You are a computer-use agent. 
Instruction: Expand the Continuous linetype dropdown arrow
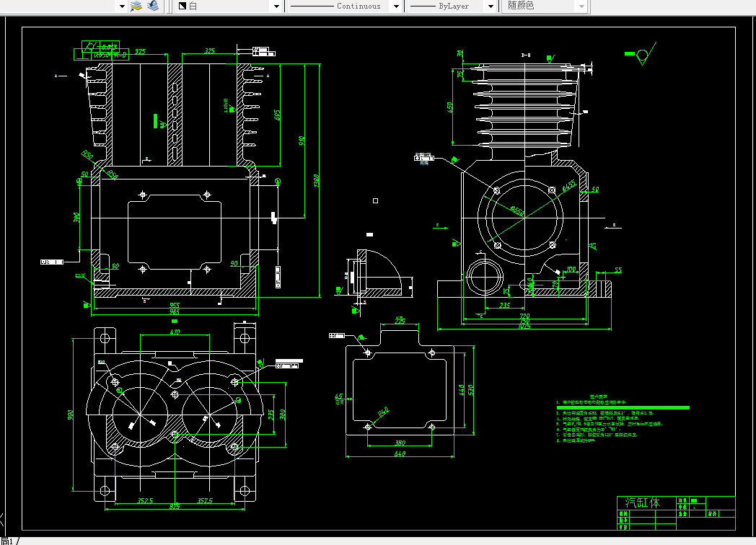pos(396,6)
